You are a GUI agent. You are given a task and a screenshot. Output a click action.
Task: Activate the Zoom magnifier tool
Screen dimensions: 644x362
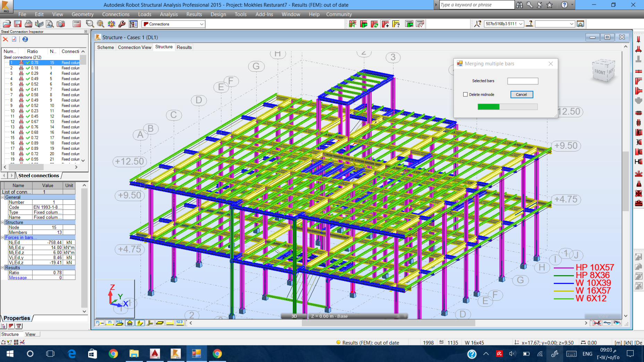coord(90,24)
